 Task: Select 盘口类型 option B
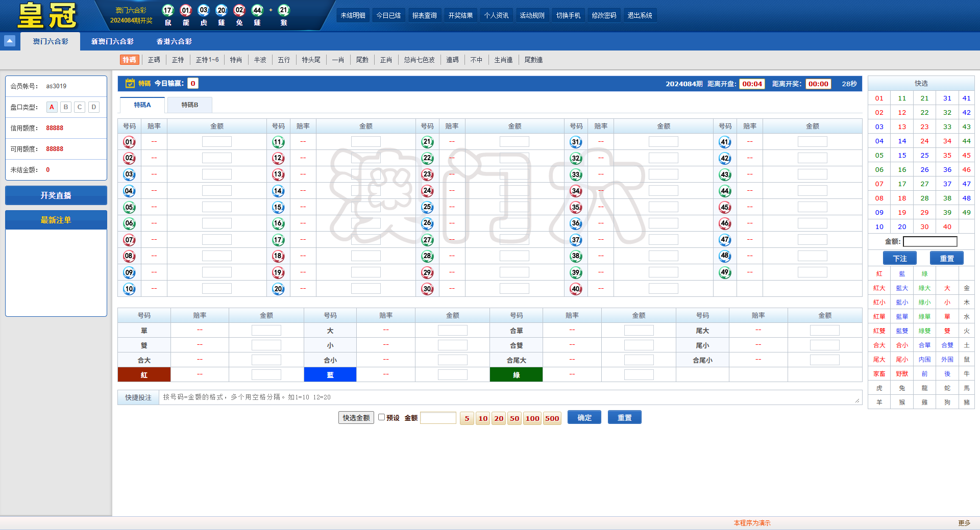click(x=65, y=107)
